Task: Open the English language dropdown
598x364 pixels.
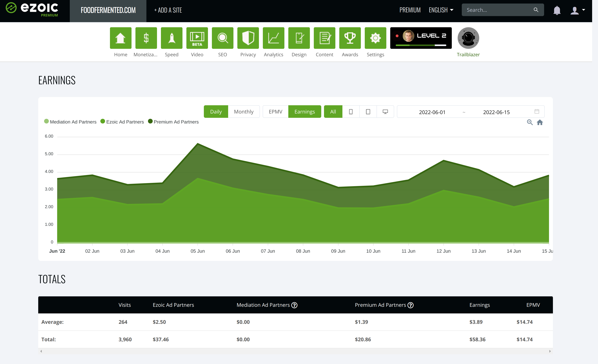Action: pyautogui.click(x=441, y=10)
